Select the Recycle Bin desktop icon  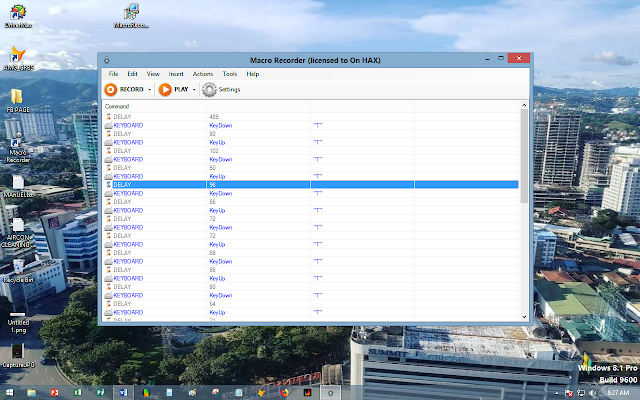click(x=18, y=271)
